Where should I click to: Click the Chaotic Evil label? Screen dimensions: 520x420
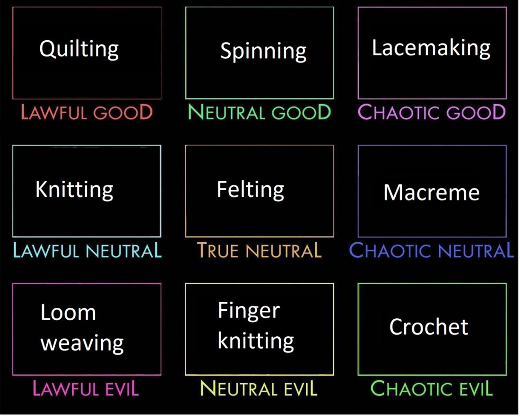coord(432,389)
